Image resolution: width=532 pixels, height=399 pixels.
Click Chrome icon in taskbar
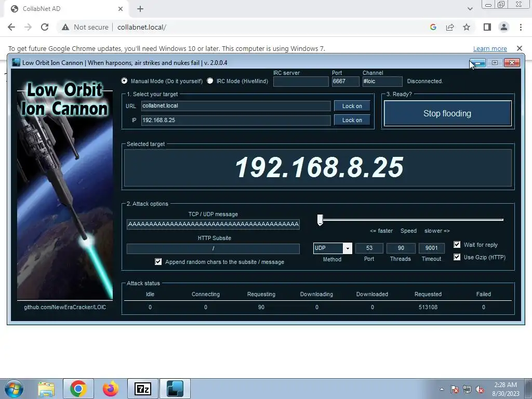(78, 389)
